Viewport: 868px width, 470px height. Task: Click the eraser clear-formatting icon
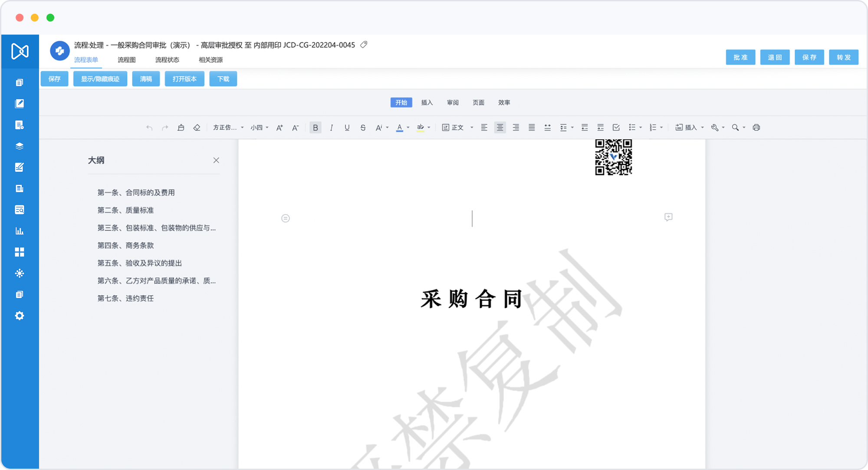click(197, 127)
